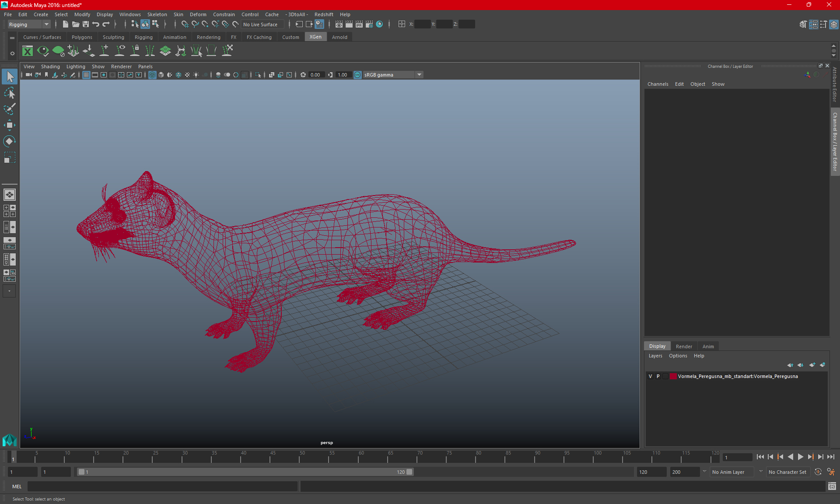The width and height of the screenshot is (840, 504).
Task: Switch to the Polygons shelf tab
Action: point(82,37)
